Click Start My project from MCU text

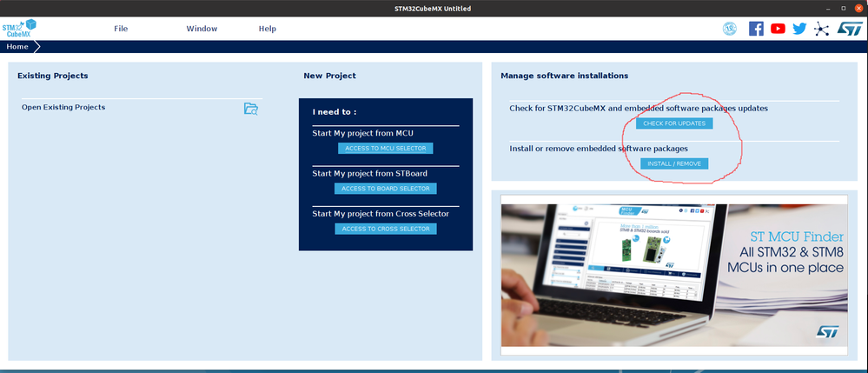coord(362,134)
